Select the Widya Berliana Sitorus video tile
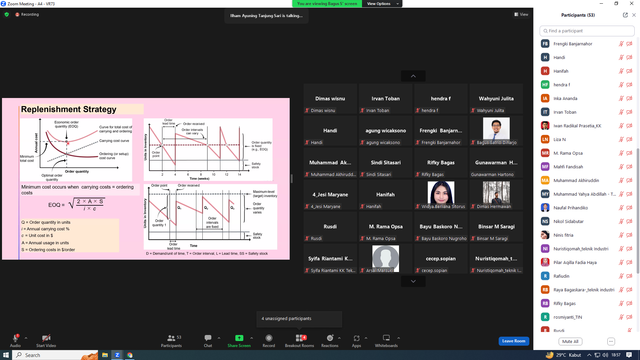The width and height of the screenshot is (640, 360). coord(441,195)
